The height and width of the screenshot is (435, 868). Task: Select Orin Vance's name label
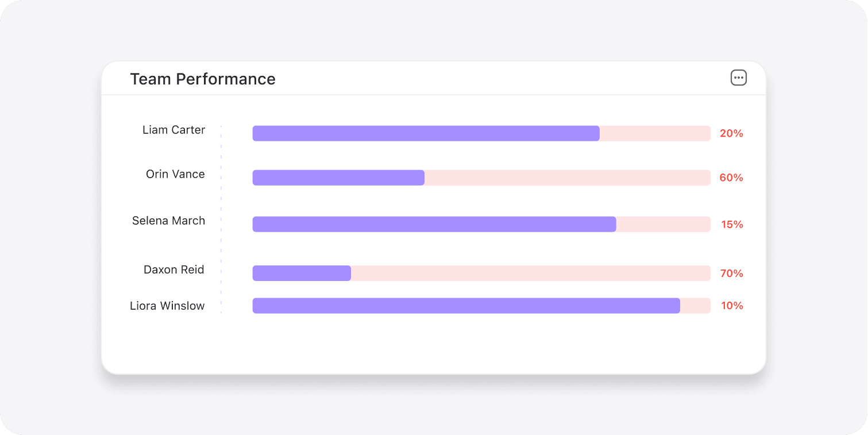175,174
